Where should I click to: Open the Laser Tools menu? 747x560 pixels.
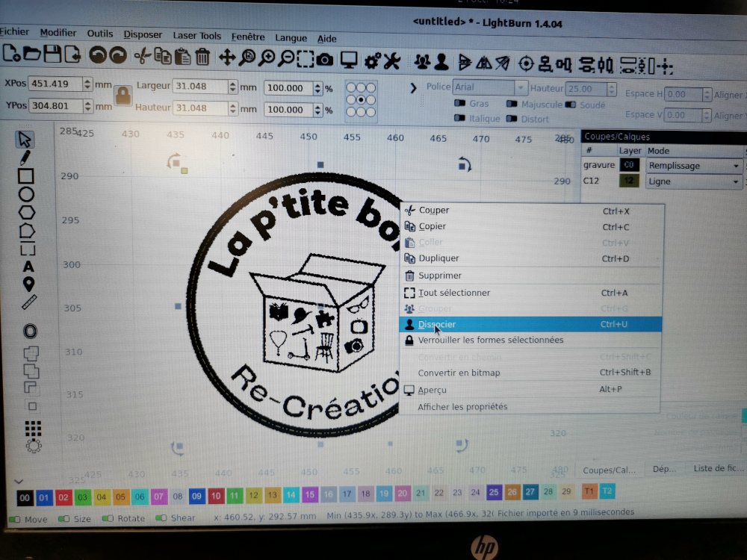(196, 36)
